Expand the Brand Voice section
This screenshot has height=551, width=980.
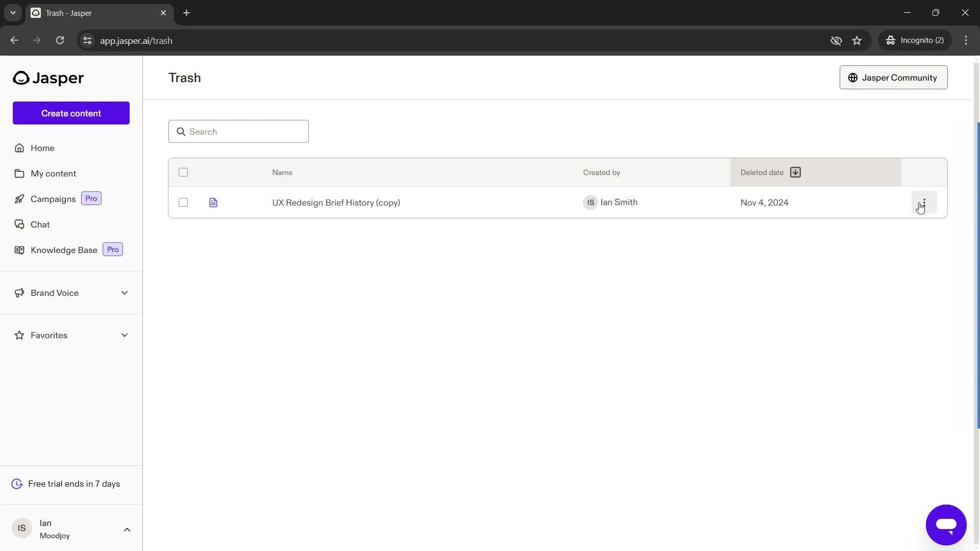pos(124,292)
